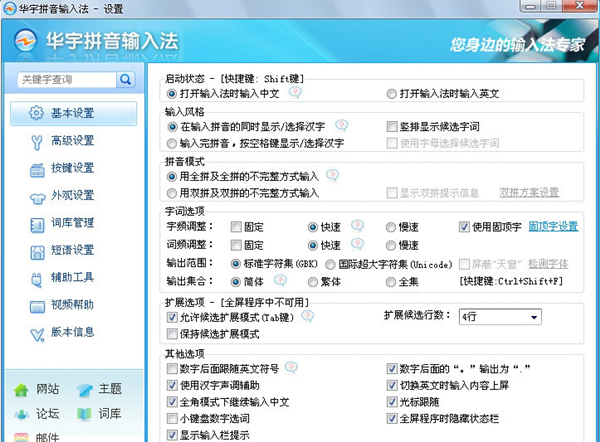Click the 词库管理 icon in sidebar
Screen dimensions: 600x442
(x=37, y=223)
